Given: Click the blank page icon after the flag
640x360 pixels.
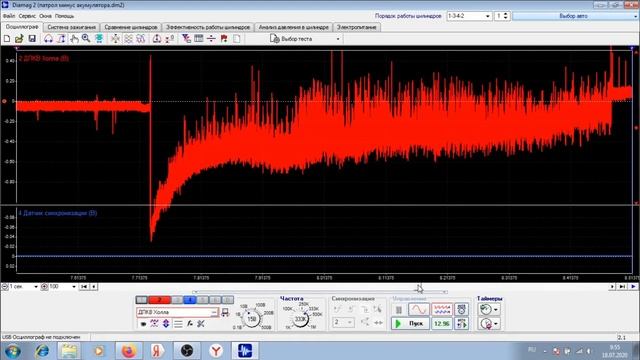Looking at the screenshot, I should click(x=236, y=39).
